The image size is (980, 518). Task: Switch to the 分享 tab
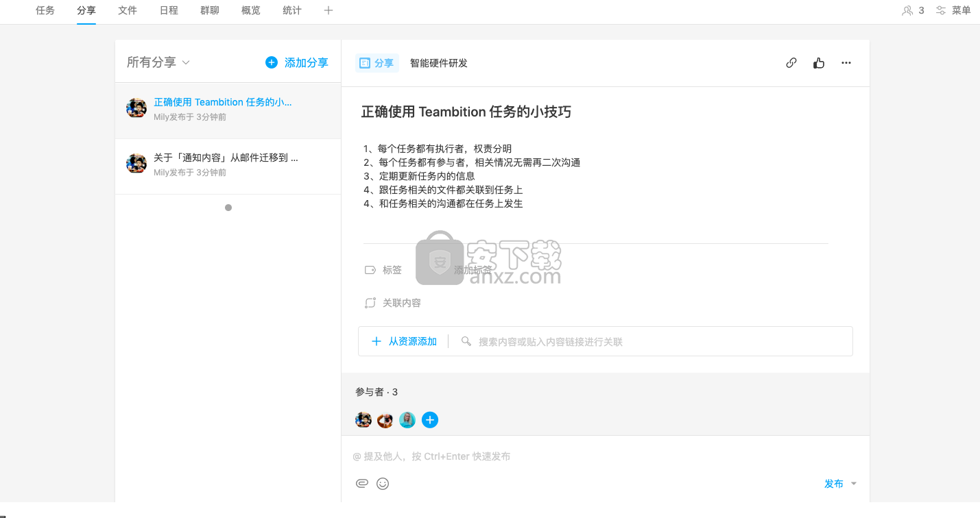(86, 10)
